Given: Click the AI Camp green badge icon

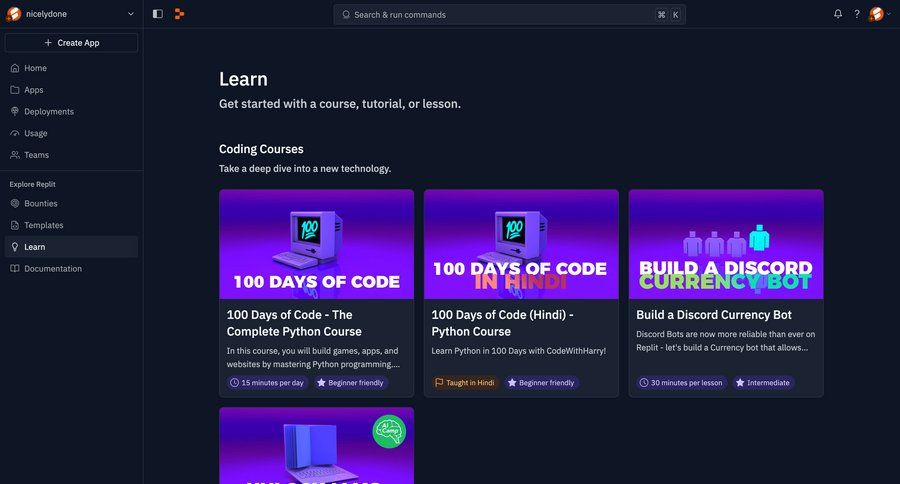Looking at the screenshot, I should [389, 431].
